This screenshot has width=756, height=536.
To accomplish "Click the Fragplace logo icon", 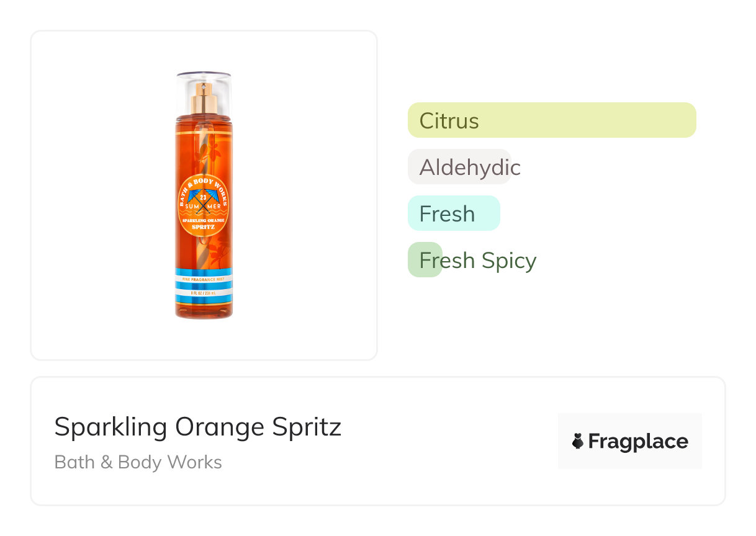I will (x=578, y=441).
